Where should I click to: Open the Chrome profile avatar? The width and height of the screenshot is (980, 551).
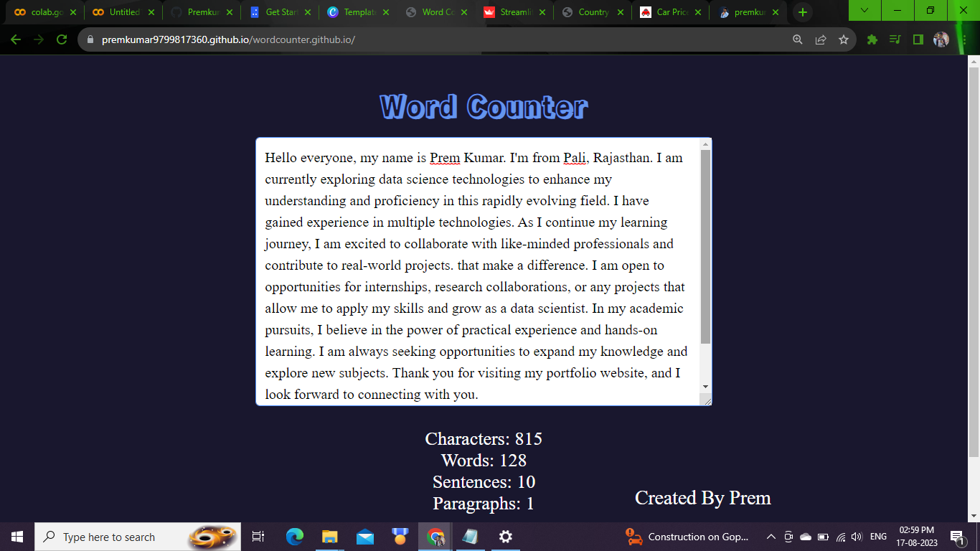tap(941, 40)
